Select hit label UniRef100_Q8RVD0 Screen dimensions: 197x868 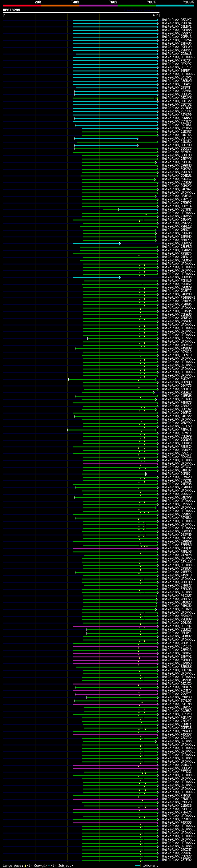[176, 277]
